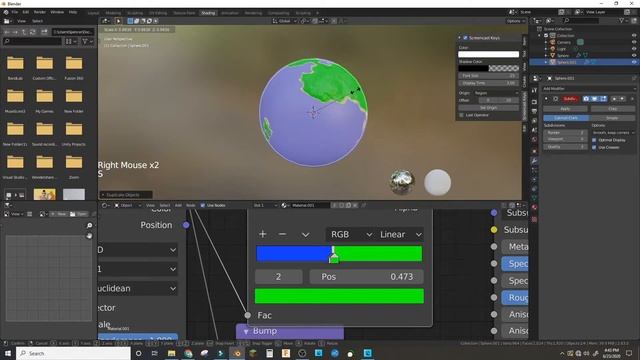Open Windows Start menu
This screenshot has width=640, height=360.
pyautogui.click(x=8, y=353)
